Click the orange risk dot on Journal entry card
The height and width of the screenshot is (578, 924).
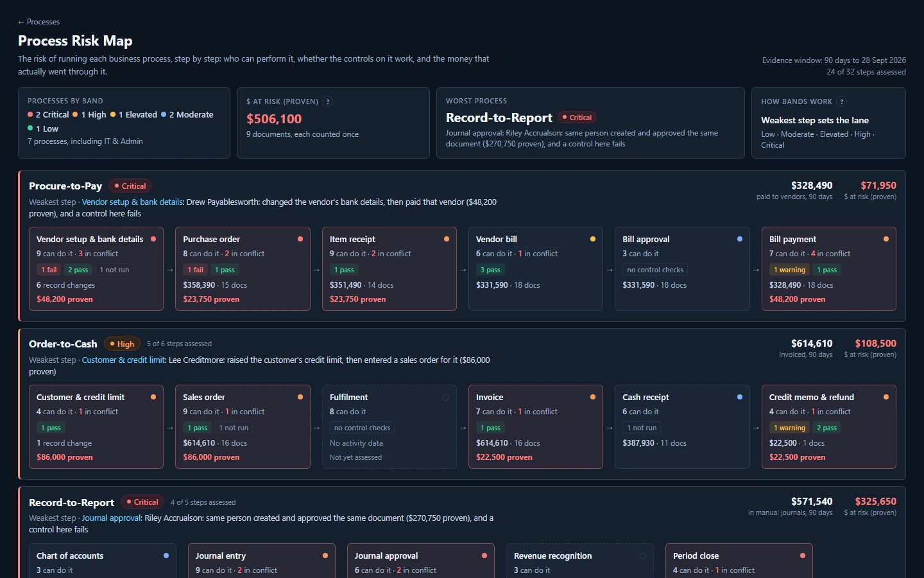click(x=325, y=556)
